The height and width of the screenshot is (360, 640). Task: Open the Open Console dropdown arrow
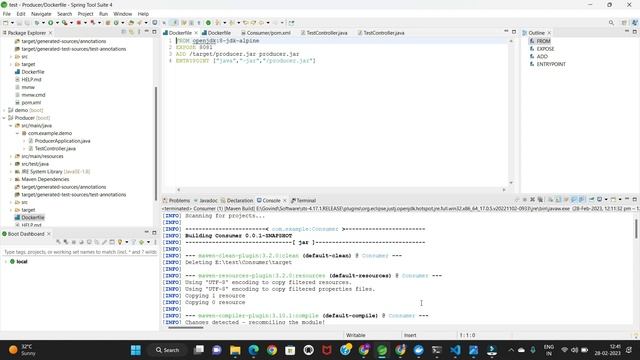(620, 200)
